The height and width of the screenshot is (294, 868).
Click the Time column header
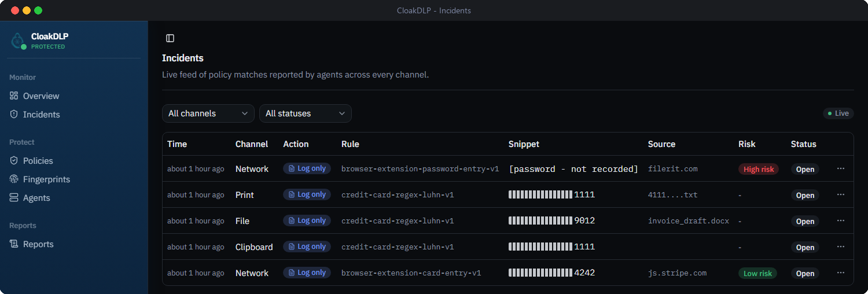click(x=177, y=144)
